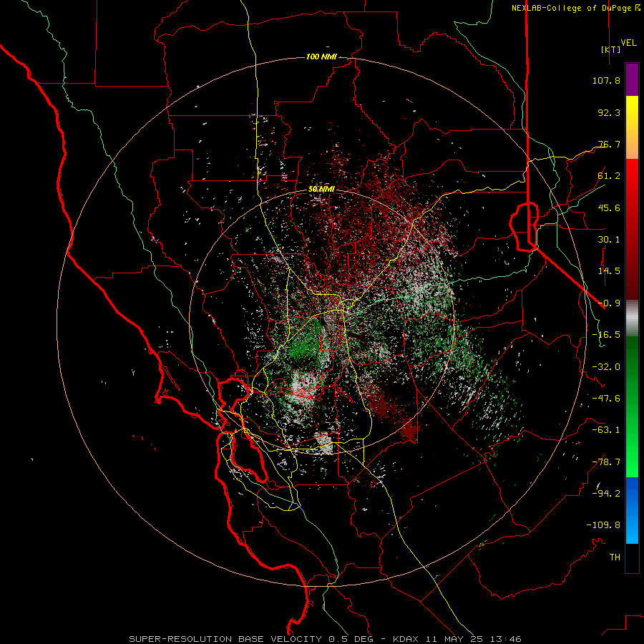Click the -16.5 legend value
This screenshot has height=644, width=644.
tap(606, 335)
